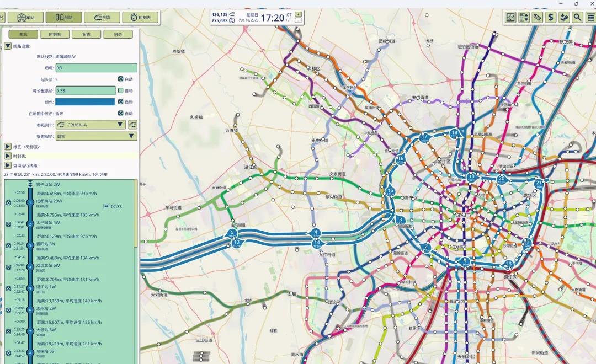Focus the 后缀 suffix field showing 9D

click(x=96, y=68)
